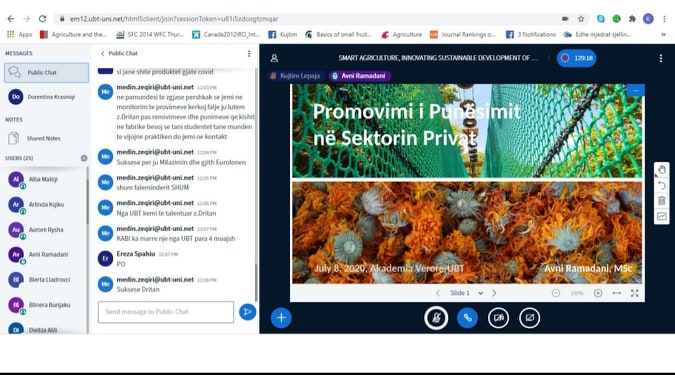The height and width of the screenshot is (375, 675).
Task: Select Public Chat in Messages
Action: point(46,72)
